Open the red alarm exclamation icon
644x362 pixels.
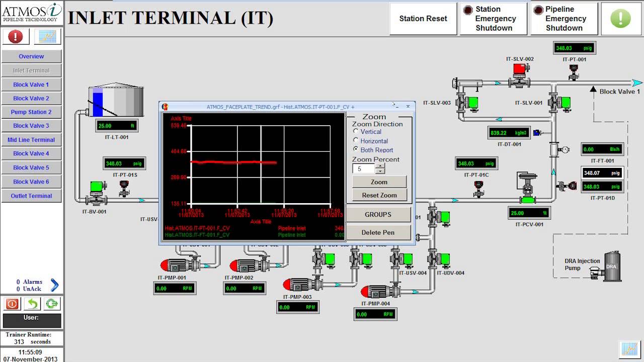[16, 36]
